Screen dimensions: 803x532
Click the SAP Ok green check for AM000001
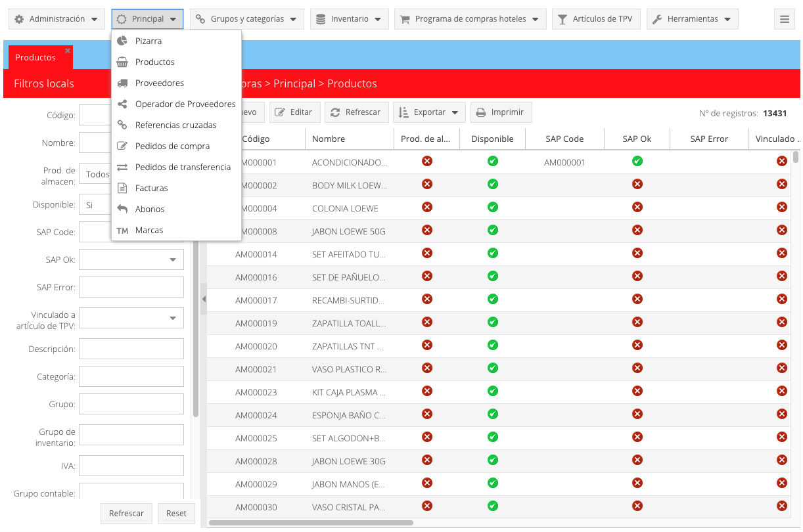[x=637, y=161]
